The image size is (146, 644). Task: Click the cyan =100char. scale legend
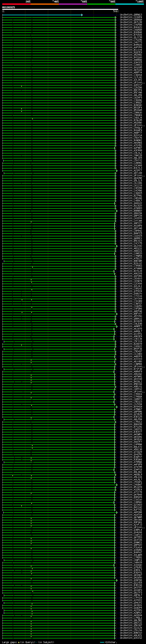108,642
